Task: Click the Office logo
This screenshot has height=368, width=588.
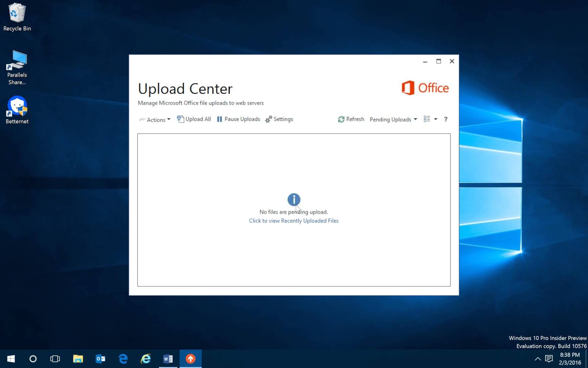Action: [x=425, y=88]
